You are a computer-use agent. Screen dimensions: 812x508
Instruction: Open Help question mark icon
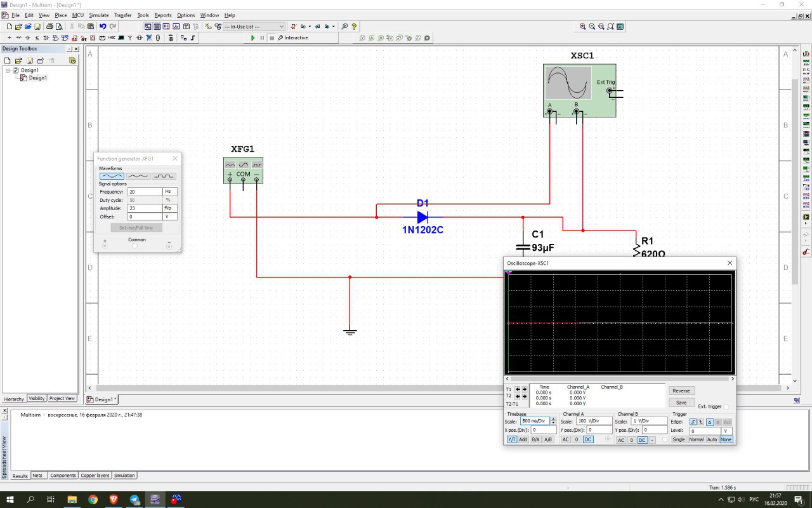354,27
